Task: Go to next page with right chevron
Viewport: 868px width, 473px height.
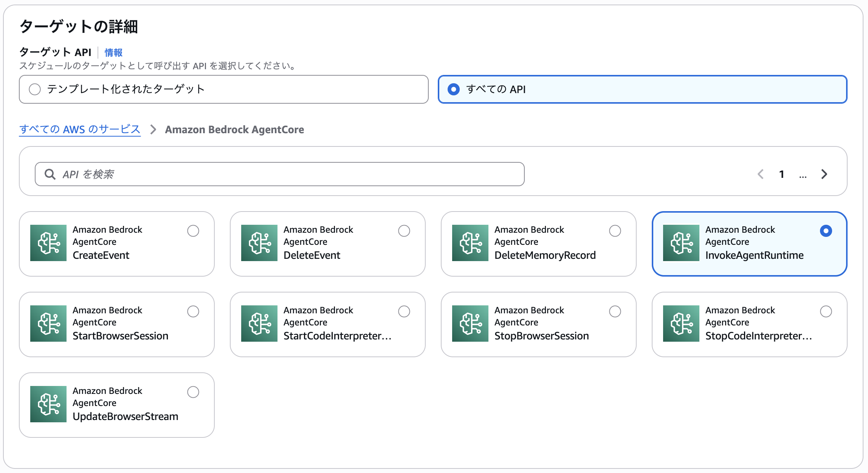Action: click(824, 174)
